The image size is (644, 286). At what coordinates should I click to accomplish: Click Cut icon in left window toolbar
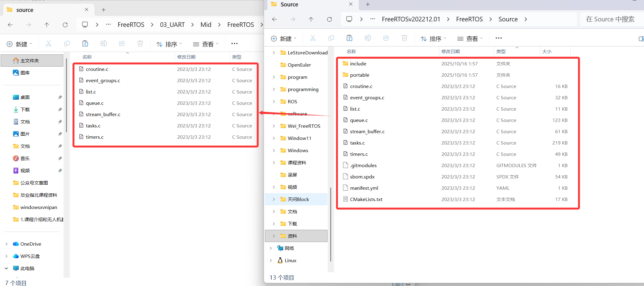(49, 44)
